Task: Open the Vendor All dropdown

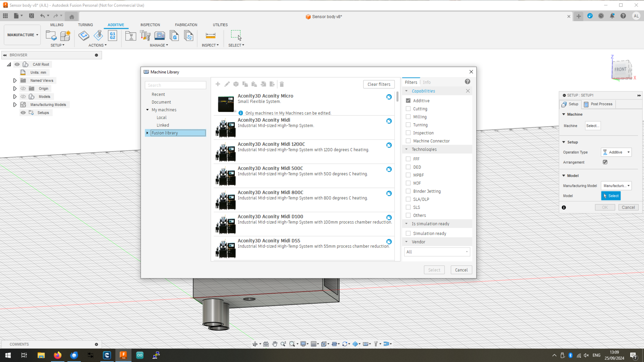Action: tap(437, 252)
